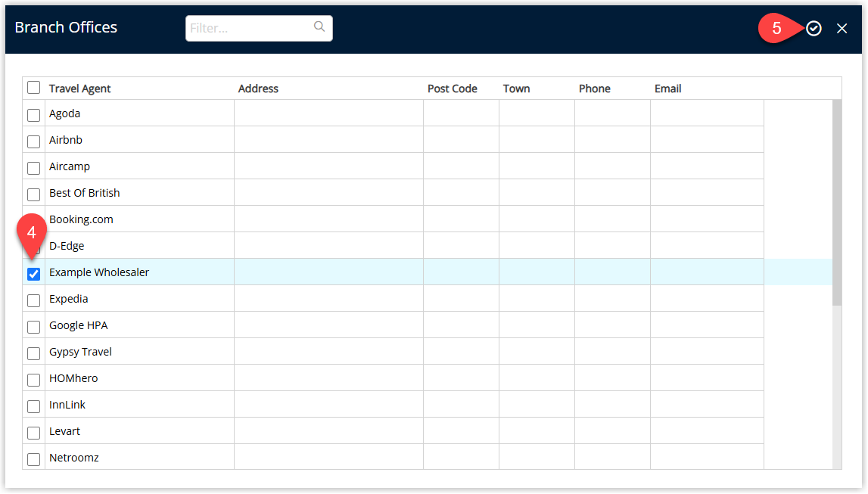The image size is (868, 494).
Task: Select the Levart row name
Action: coord(64,431)
